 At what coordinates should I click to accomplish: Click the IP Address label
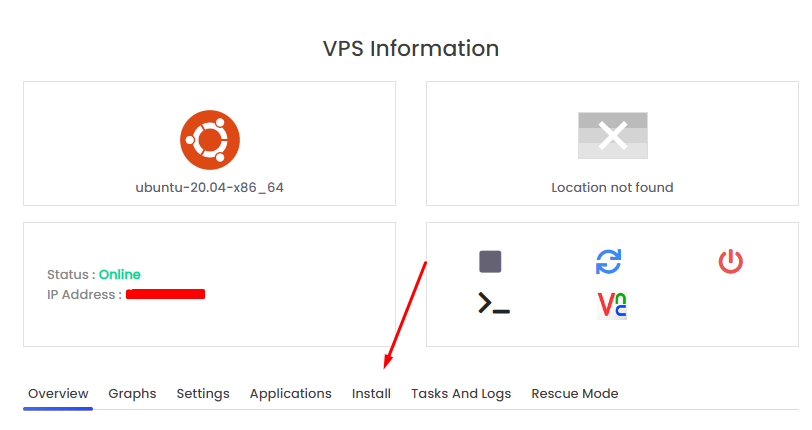tap(84, 295)
